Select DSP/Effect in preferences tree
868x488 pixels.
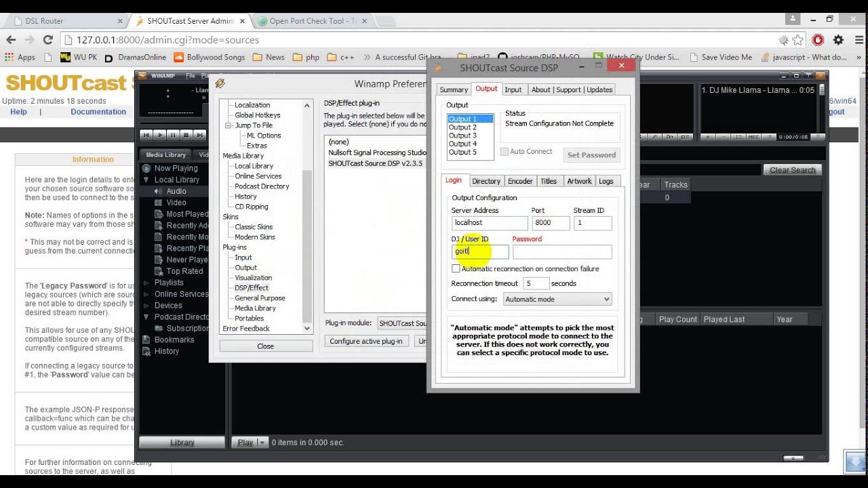click(252, 288)
